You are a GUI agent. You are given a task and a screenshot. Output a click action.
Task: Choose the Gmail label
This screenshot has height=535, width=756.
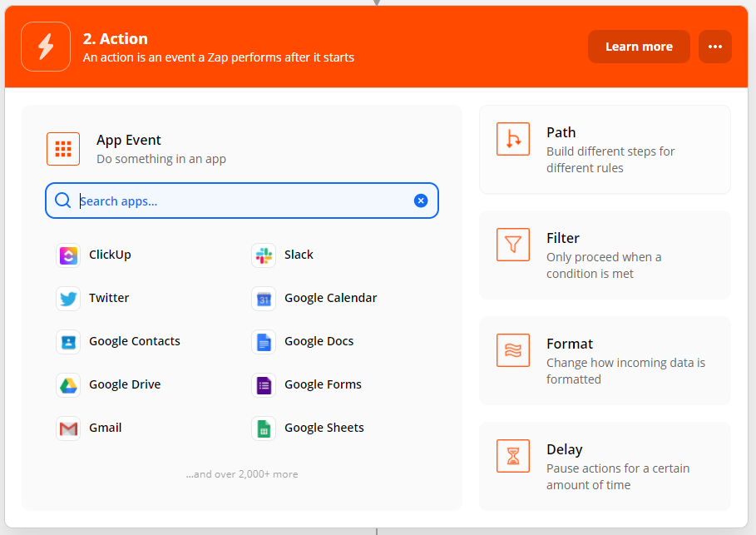tap(105, 428)
